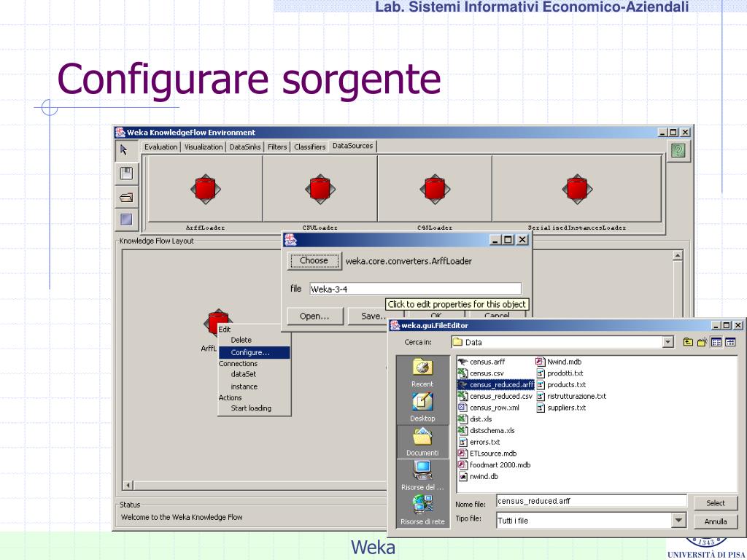Select census_reduced.arff file
This screenshot has width=747, height=560.
coord(496,385)
